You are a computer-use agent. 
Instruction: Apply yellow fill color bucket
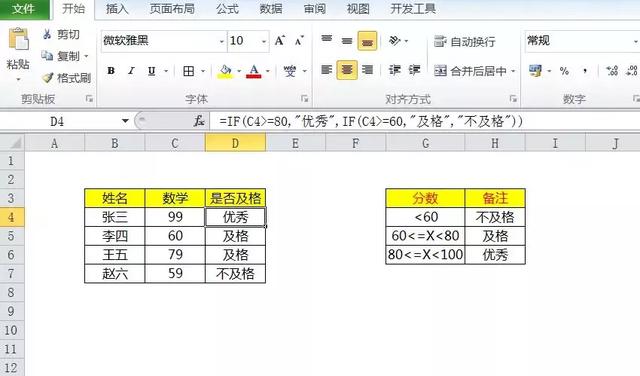[225, 71]
